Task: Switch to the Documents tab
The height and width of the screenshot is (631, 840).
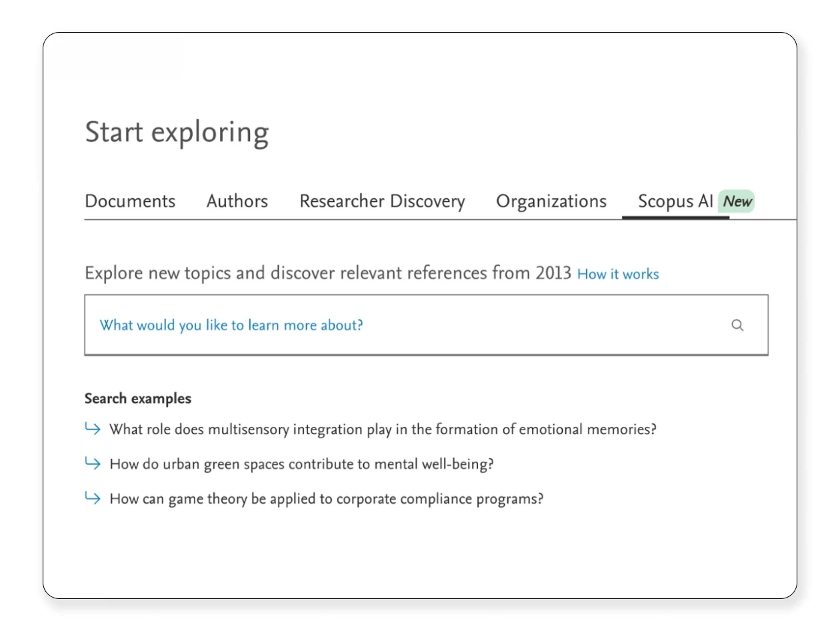Action: [x=130, y=201]
